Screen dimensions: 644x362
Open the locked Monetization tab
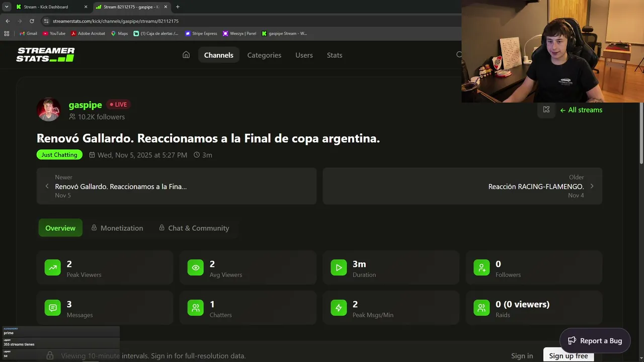pos(117,228)
